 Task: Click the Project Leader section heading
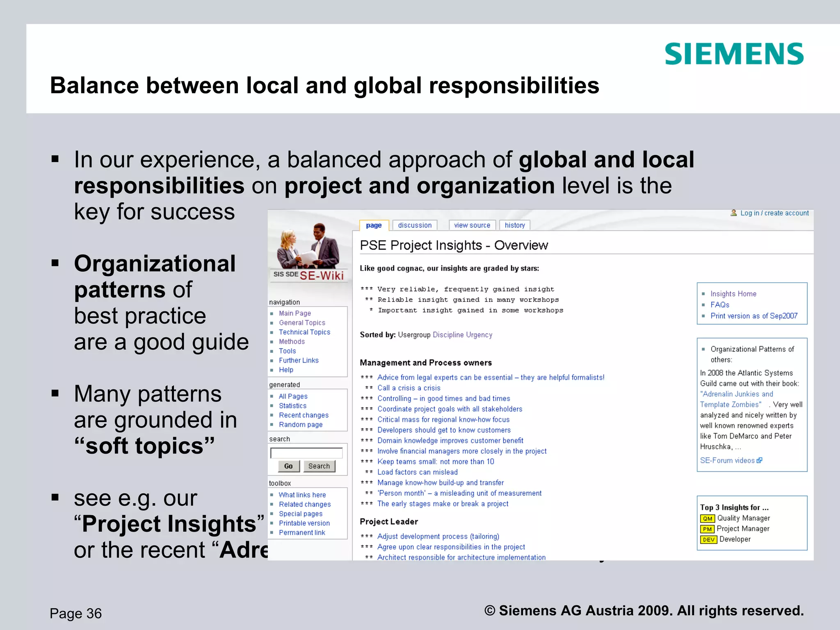389,522
